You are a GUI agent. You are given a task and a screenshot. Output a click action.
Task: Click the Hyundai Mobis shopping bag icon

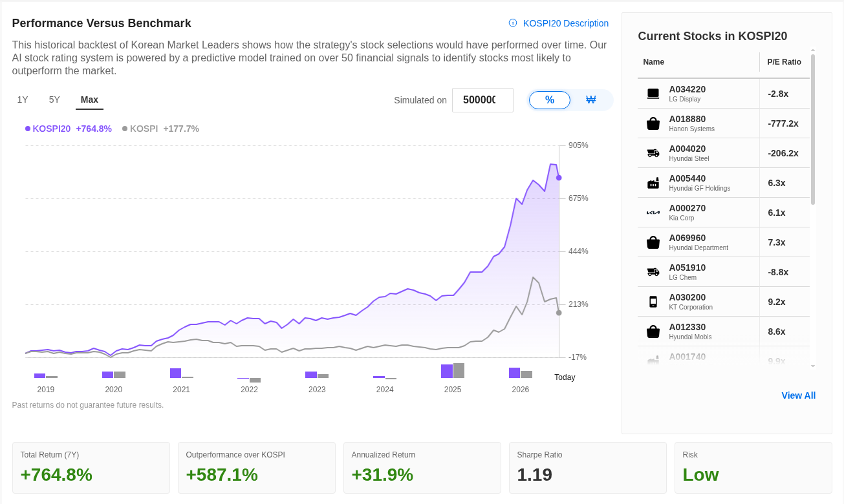(653, 331)
